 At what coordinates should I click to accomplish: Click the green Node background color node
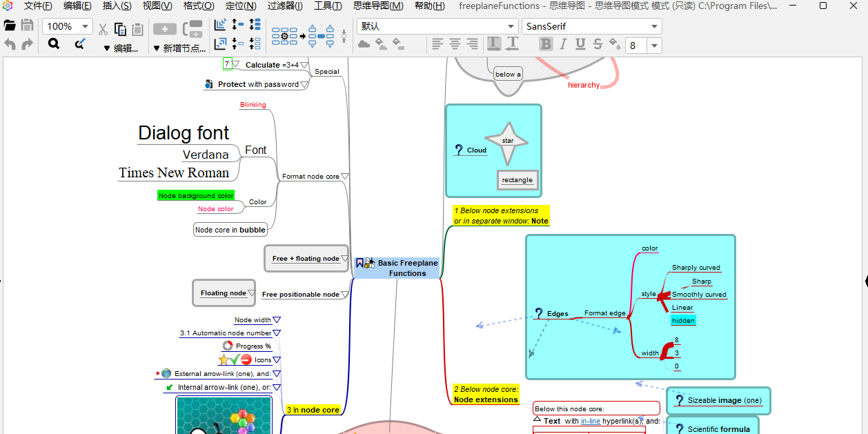pos(196,196)
